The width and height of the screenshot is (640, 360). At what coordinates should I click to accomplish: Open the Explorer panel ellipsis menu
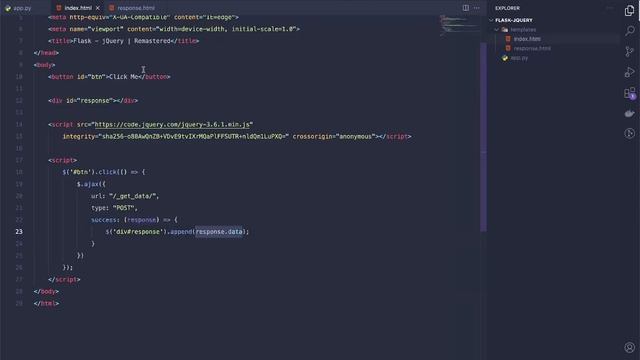(x=610, y=8)
